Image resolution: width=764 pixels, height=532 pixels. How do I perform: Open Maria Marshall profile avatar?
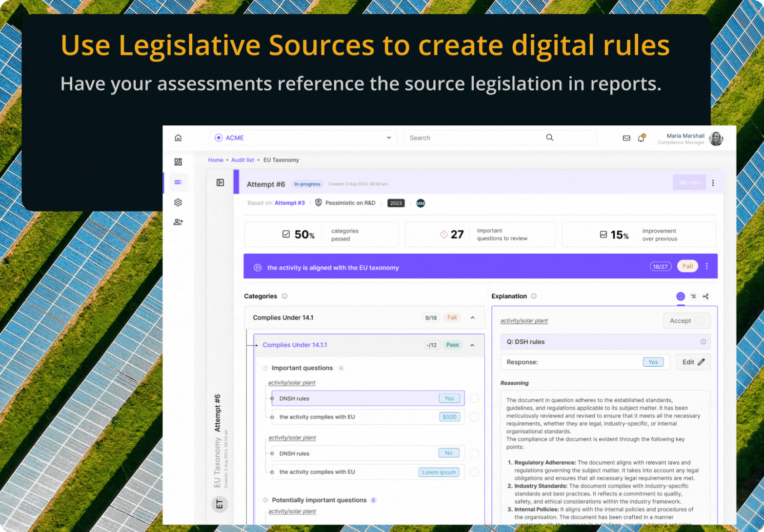coord(716,139)
